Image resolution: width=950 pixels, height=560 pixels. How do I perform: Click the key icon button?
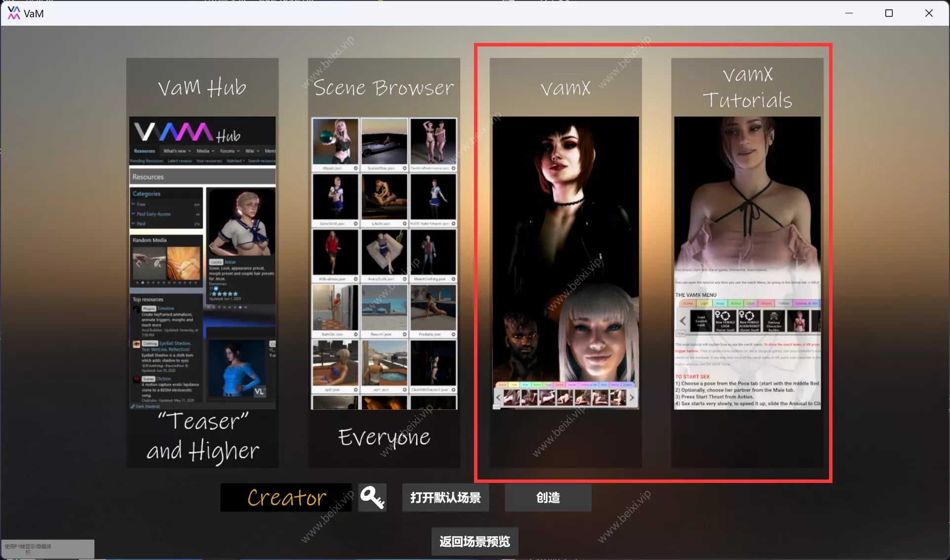(x=372, y=497)
